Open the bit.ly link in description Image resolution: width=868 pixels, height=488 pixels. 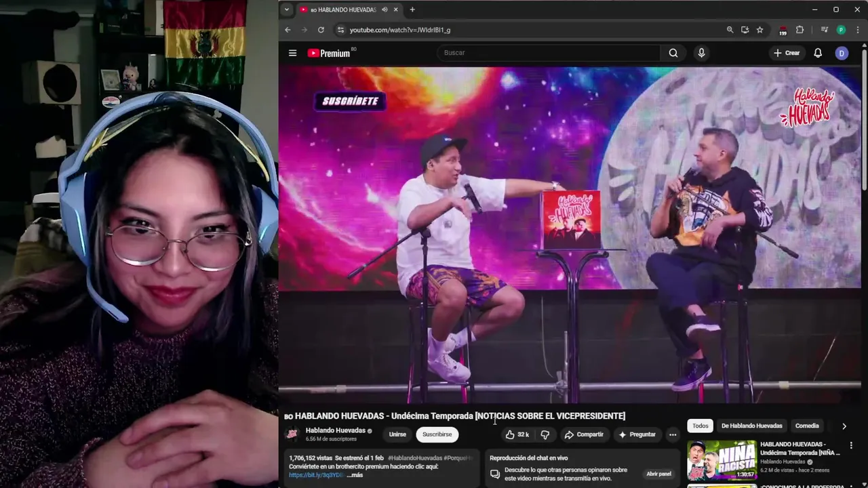(x=317, y=475)
